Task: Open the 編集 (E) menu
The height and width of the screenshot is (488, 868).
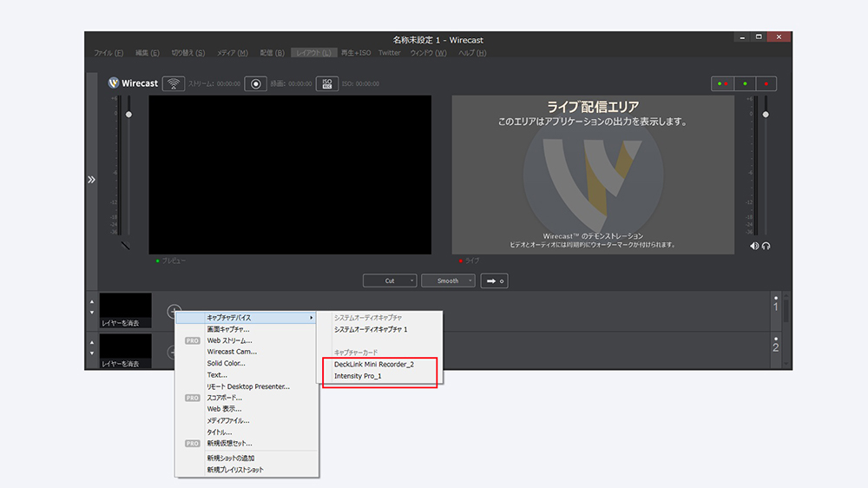Action: coord(148,53)
